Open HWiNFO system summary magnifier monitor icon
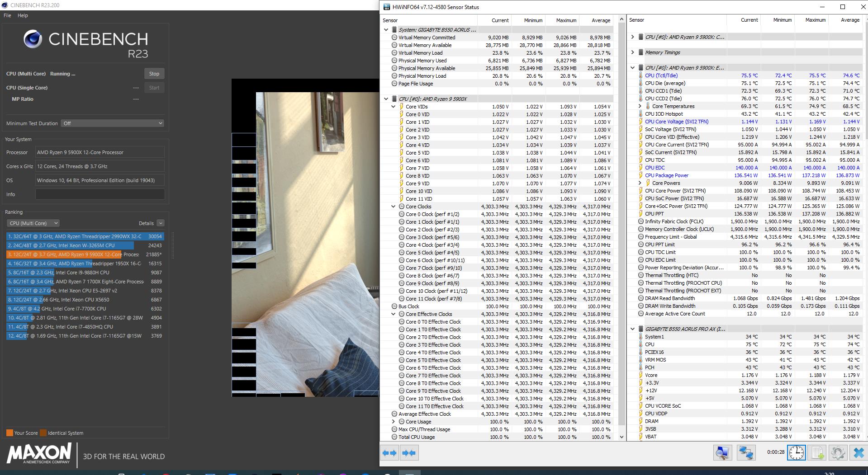Screen dimensions: 868x475 click(723, 453)
